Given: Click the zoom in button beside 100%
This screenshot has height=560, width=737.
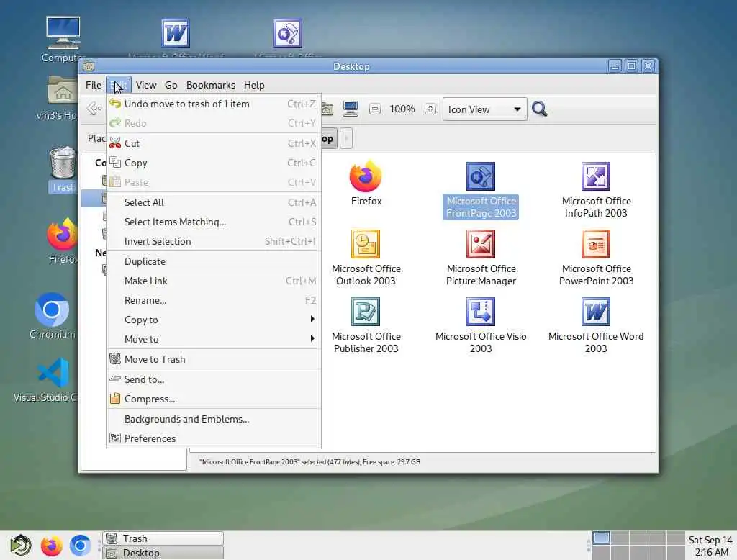Looking at the screenshot, I should [430, 109].
